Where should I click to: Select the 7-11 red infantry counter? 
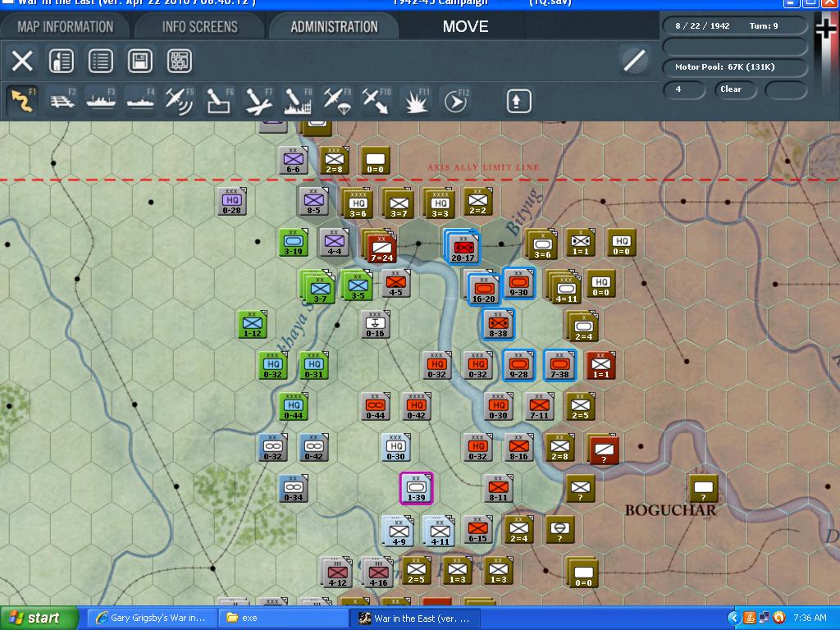click(540, 406)
